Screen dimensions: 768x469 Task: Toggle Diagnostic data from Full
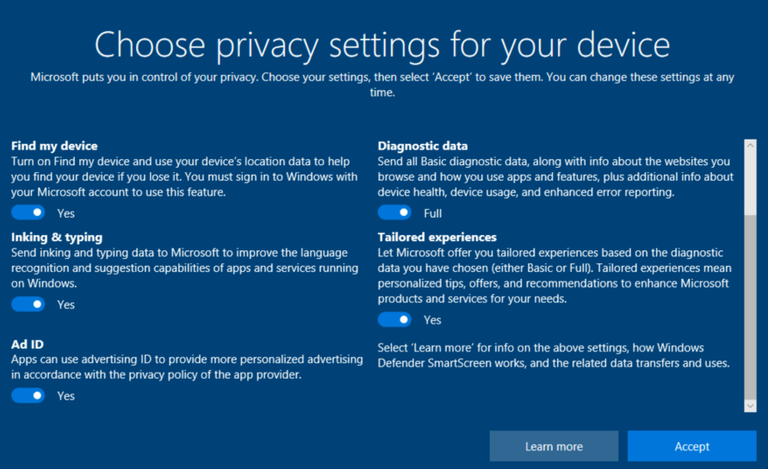tap(394, 212)
